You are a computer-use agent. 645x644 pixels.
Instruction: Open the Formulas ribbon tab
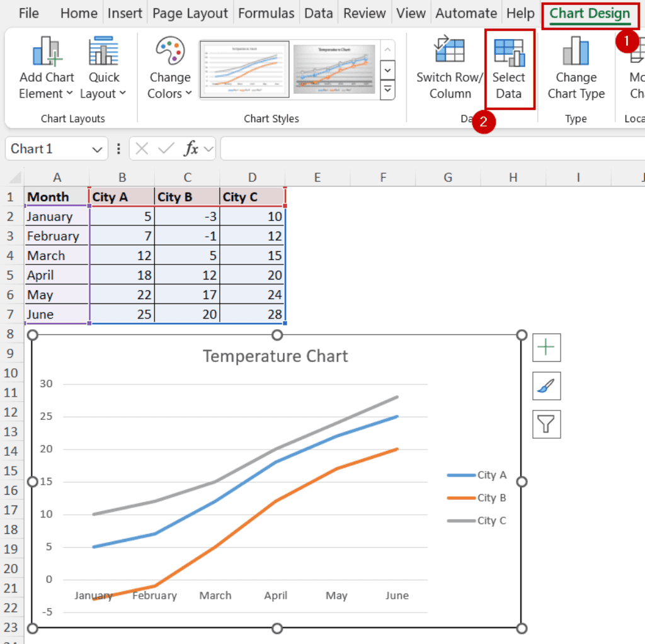266,13
